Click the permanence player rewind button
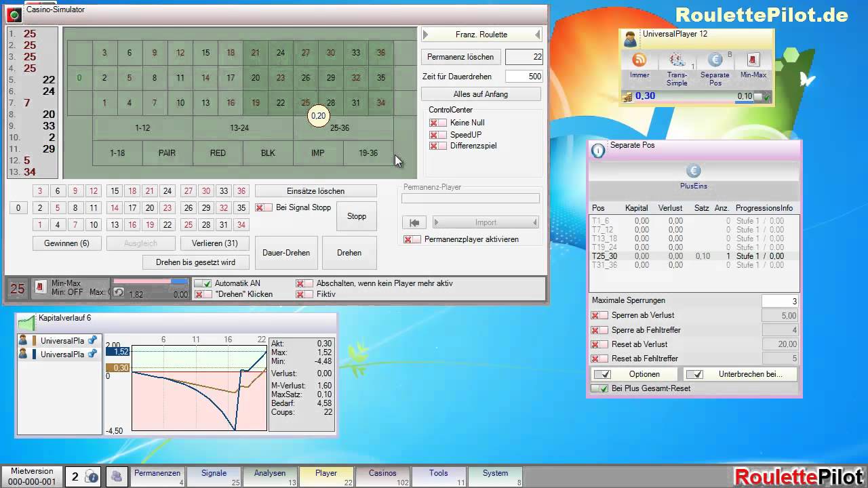The width and height of the screenshot is (868, 488). [x=414, y=222]
